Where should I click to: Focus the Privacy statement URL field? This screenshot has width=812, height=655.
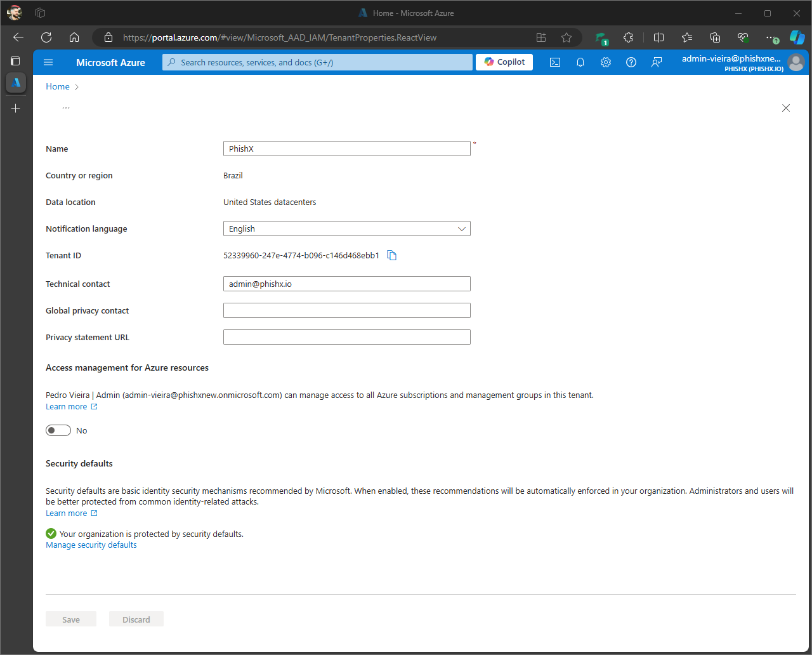click(347, 337)
